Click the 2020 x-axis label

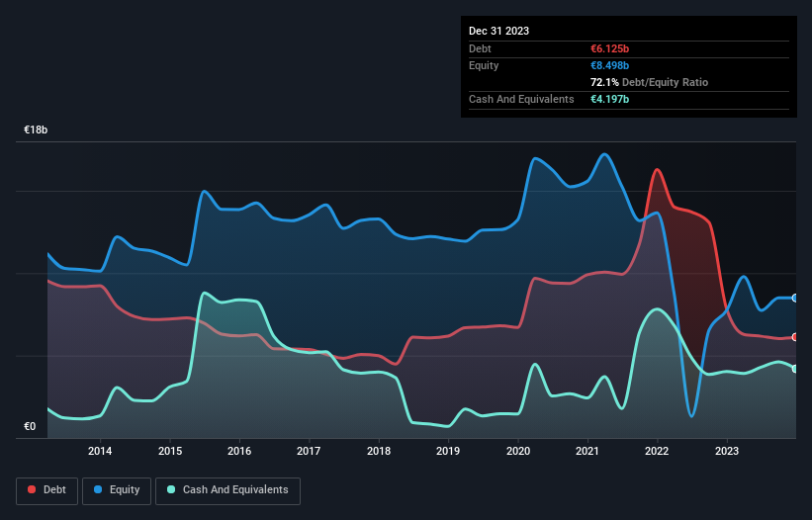518,451
